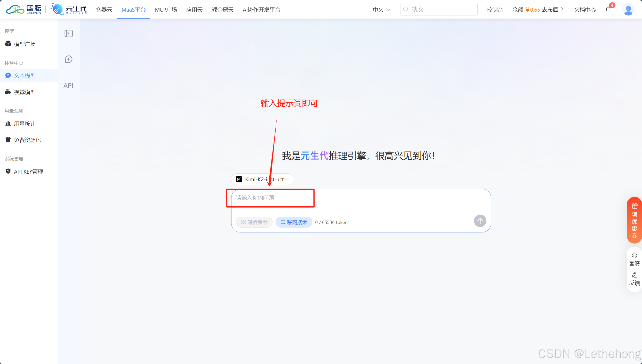Open the 中文 language dropdown
642x364 pixels.
[x=381, y=10]
